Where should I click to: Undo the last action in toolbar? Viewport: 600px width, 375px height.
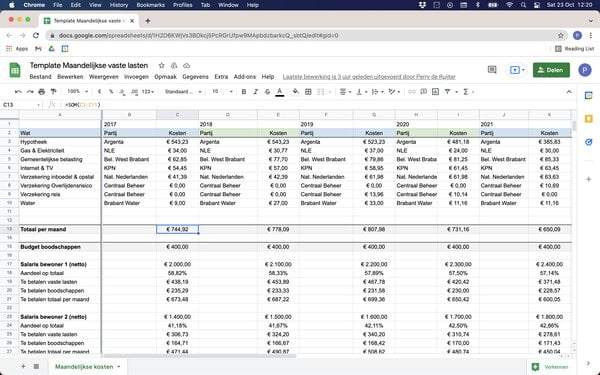(18, 92)
